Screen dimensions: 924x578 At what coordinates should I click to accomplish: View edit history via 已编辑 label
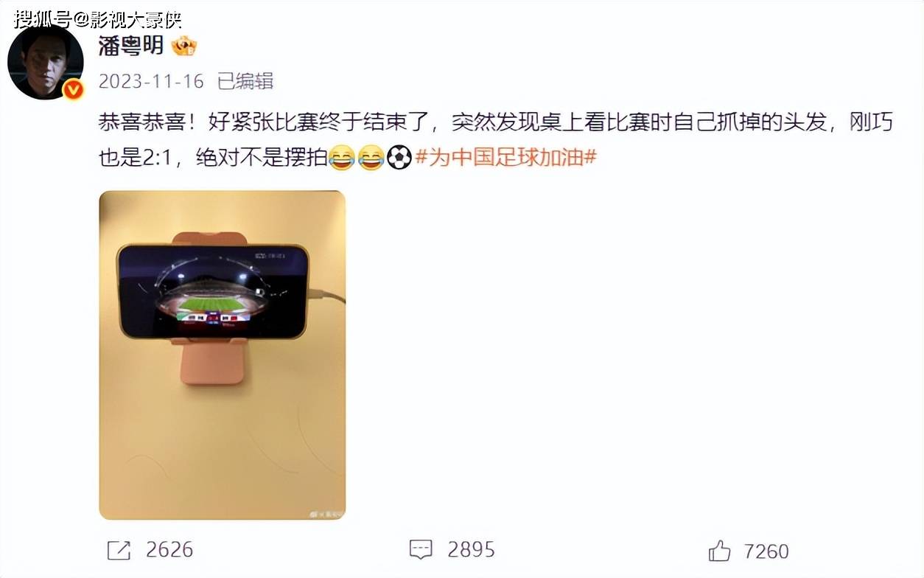tap(245, 81)
